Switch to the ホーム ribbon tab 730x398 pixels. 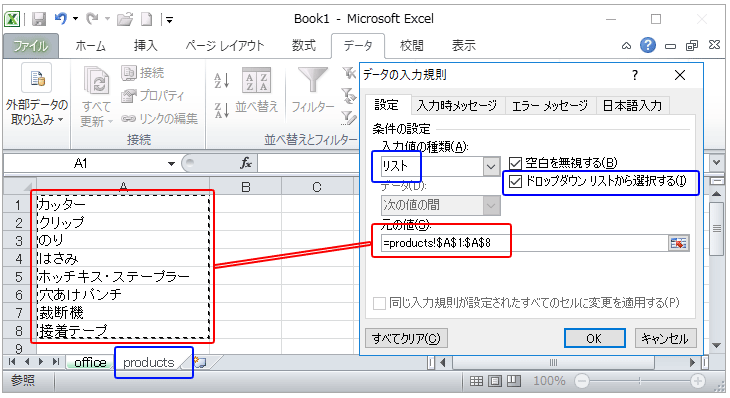click(90, 46)
